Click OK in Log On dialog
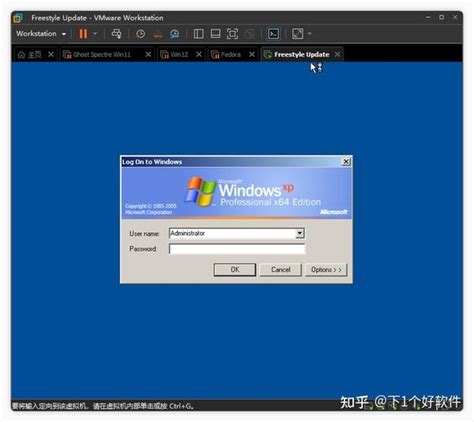 coord(235,269)
